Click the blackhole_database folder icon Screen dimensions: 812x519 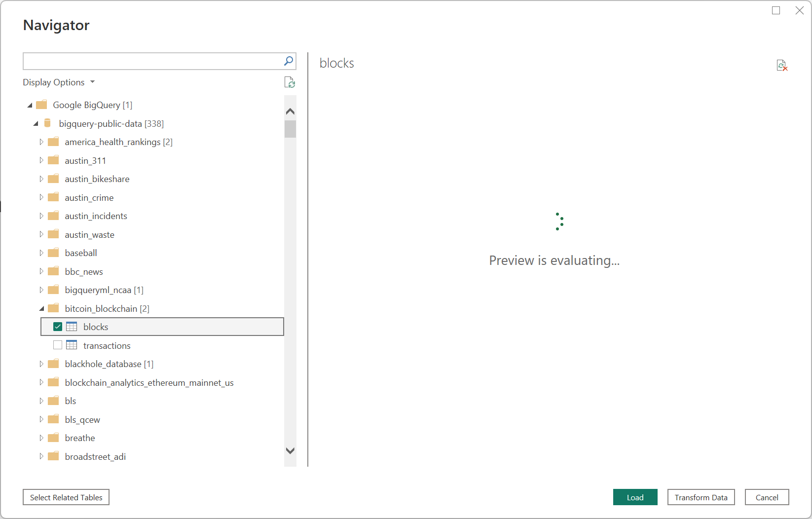click(x=53, y=364)
